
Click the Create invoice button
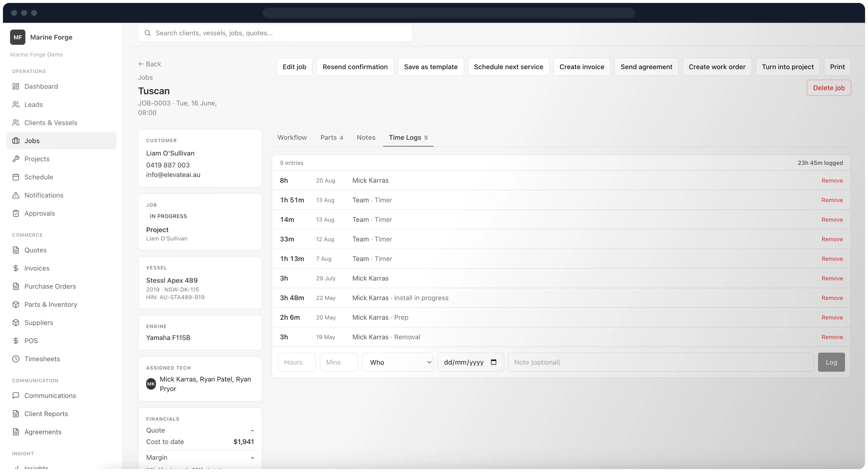coord(582,67)
